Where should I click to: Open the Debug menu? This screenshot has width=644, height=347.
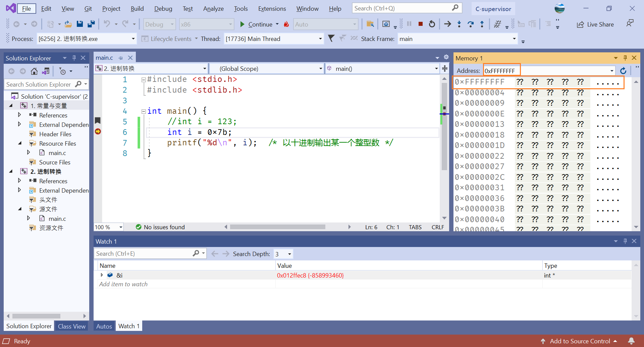pos(163,9)
